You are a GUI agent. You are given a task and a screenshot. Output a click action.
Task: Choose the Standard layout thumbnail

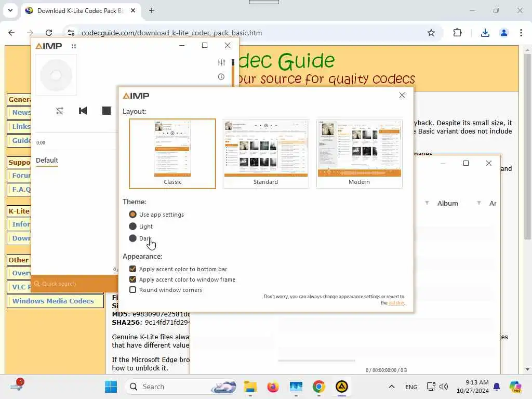pyautogui.click(x=265, y=153)
